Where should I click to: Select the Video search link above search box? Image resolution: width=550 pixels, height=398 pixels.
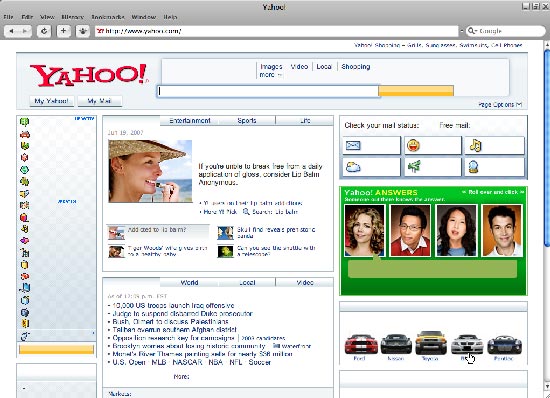click(299, 67)
